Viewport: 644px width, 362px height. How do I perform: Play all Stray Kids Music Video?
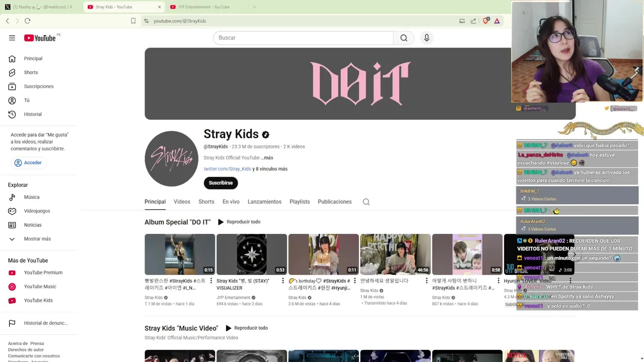click(247, 328)
